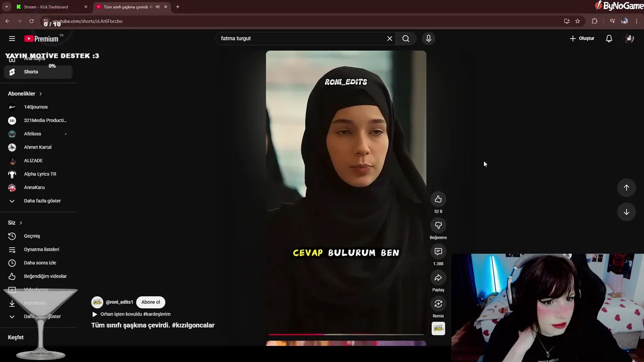Share the short via Paylaş icon

click(438, 278)
